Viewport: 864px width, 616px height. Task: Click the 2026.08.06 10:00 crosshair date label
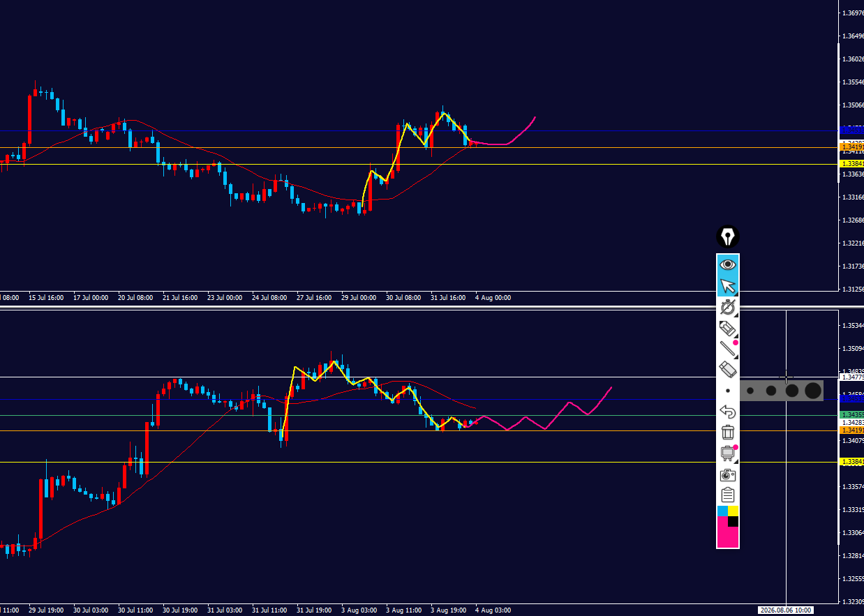786,610
